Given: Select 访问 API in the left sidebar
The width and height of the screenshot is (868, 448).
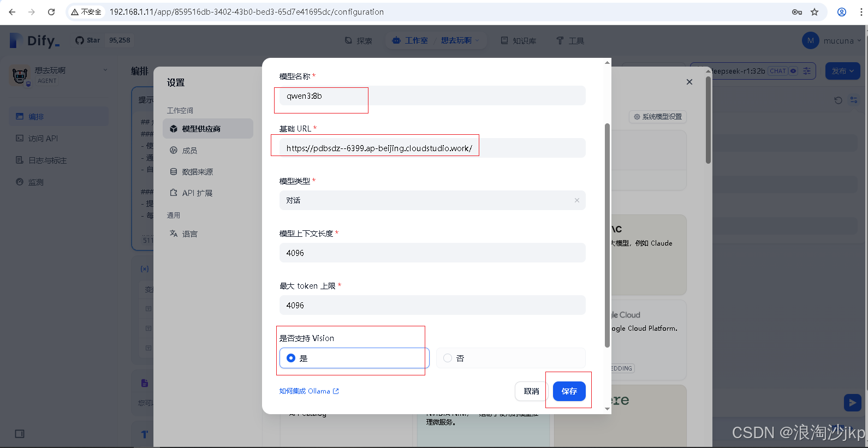Looking at the screenshot, I should [x=58, y=138].
